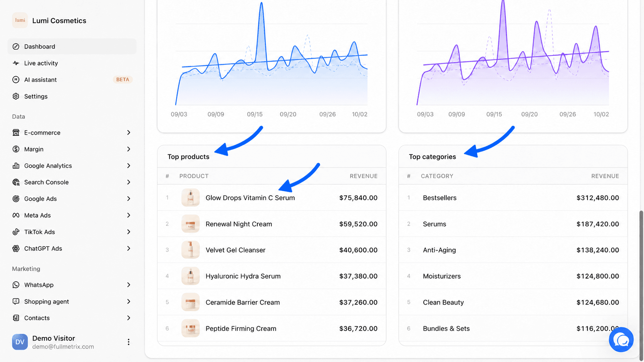
Task: Click the Settings gear icon
Action: click(16, 96)
